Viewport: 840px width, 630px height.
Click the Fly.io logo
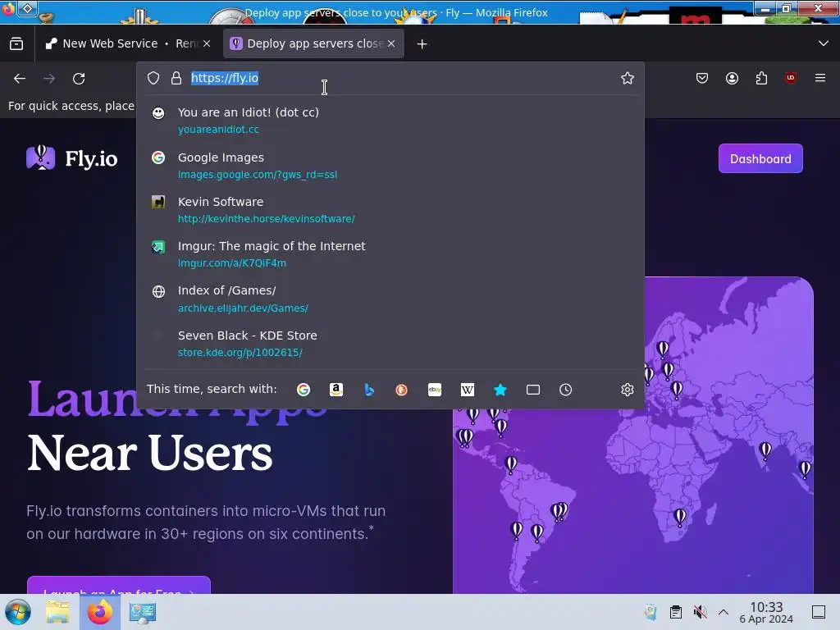pos(72,158)
